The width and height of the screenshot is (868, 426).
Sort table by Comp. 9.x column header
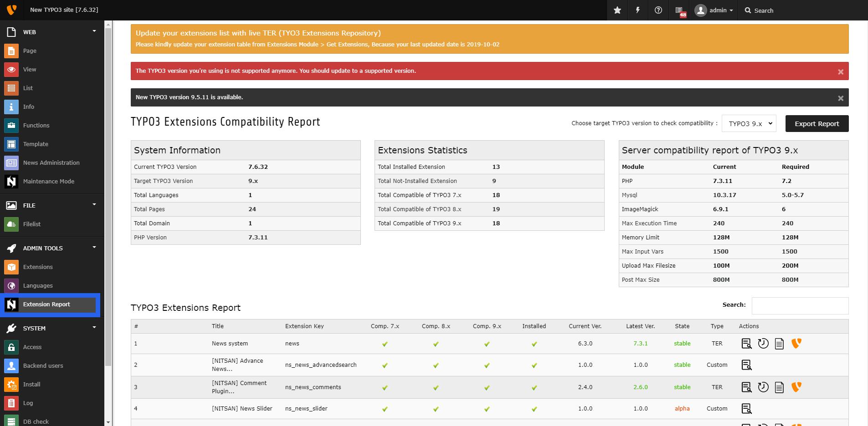[487, 326]
